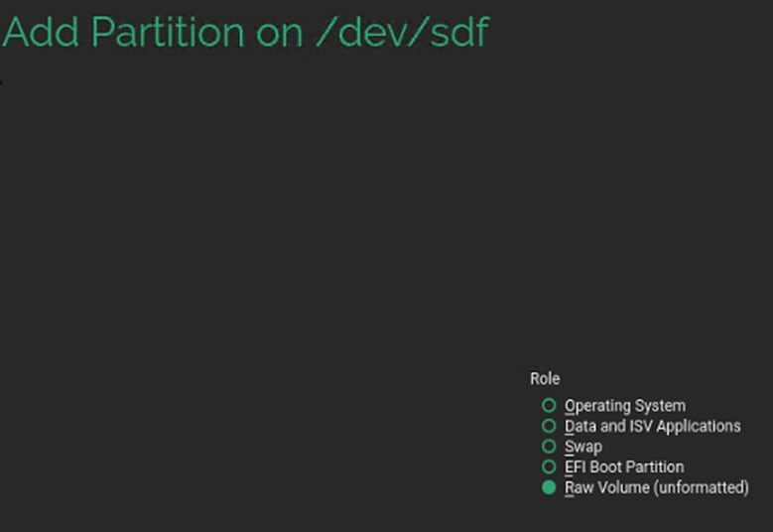The image size is (773, 532).
Task: Click the "Operating System" label text
Action: (624, 405)
